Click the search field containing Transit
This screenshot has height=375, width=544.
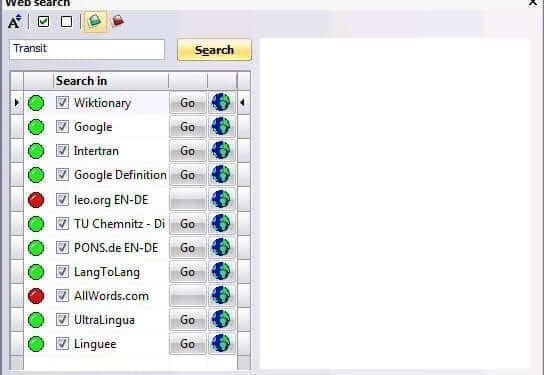pyautogui.click(x=87, y=49)
